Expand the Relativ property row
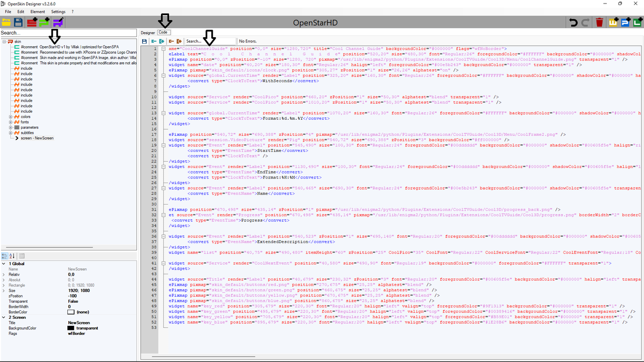This screenshot has width=644, height=362. pos(4,275)
